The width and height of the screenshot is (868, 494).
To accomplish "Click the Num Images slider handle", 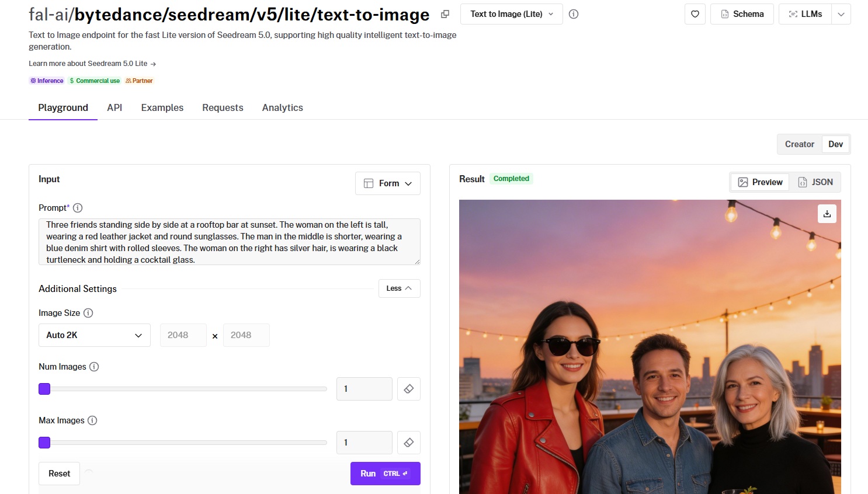I will pyautogui.click(x=44, y=389).
